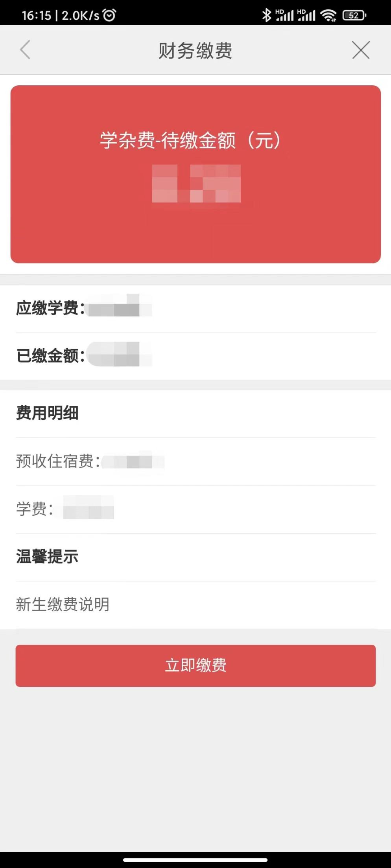
Task: Tap the status bar clock 16:15
Action: tap(37, 15)
